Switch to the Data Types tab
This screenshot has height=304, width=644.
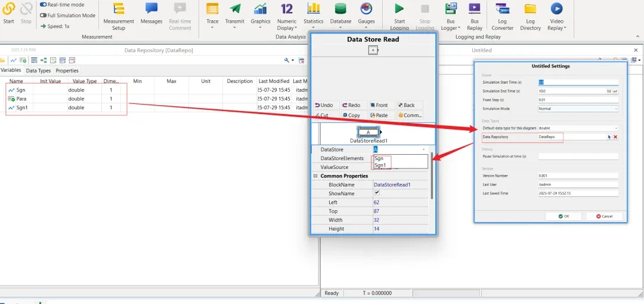(38, 70)
